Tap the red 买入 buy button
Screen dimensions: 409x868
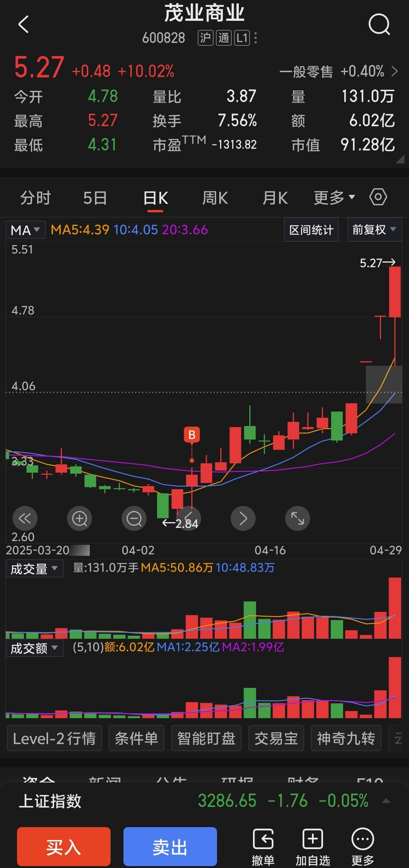point(64,847)
